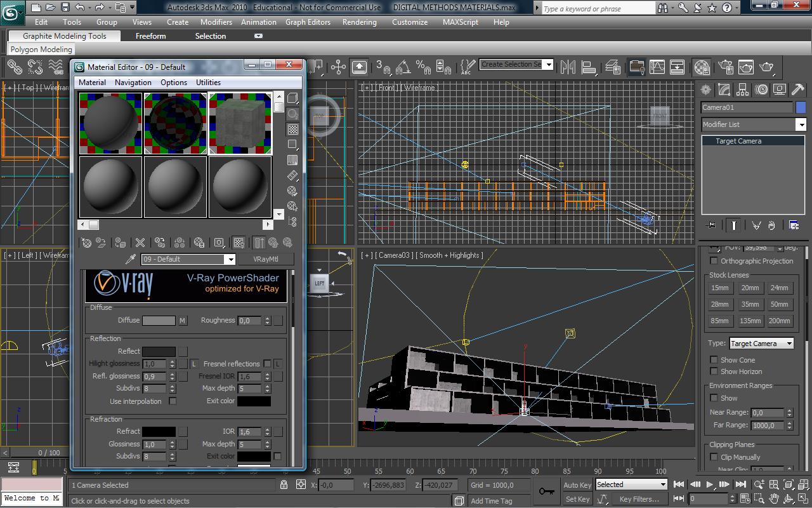
Task: Pick material from object with the eyedropper
Action: click(131, 258)
